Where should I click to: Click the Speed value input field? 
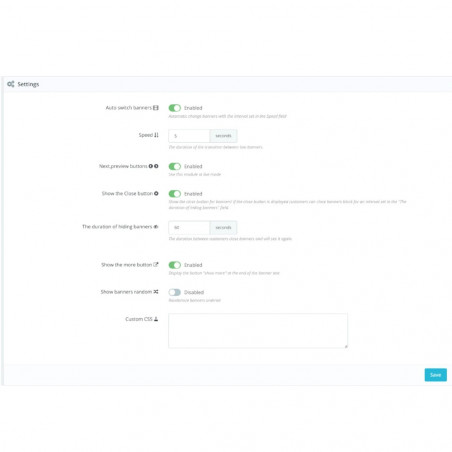pos(189,136)
